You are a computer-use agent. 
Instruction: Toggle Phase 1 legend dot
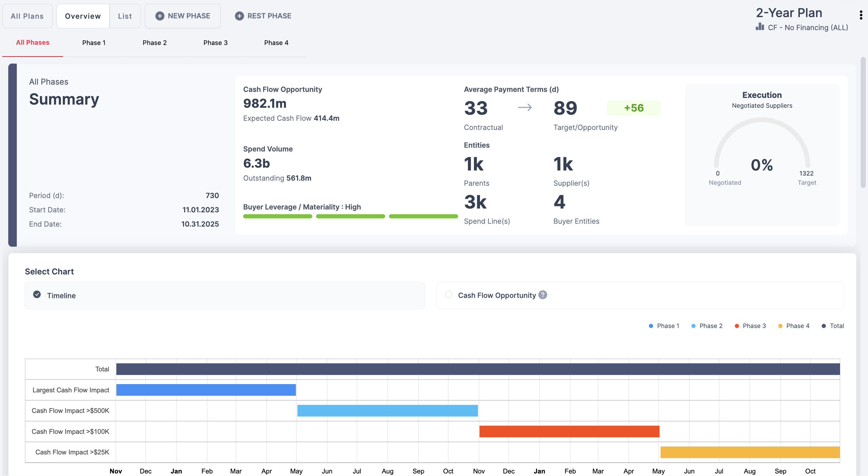coord(651,326)
